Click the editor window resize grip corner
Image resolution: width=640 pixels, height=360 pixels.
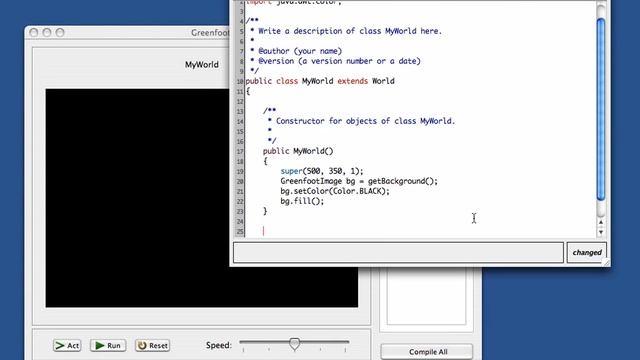pyautogui.click(x=607, y=262)
